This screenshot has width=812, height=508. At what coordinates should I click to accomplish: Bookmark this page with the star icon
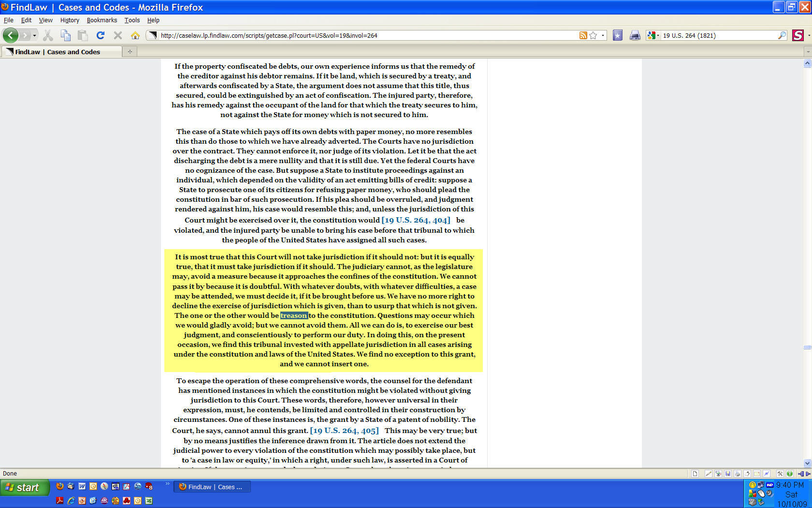(x=593, y=35)
